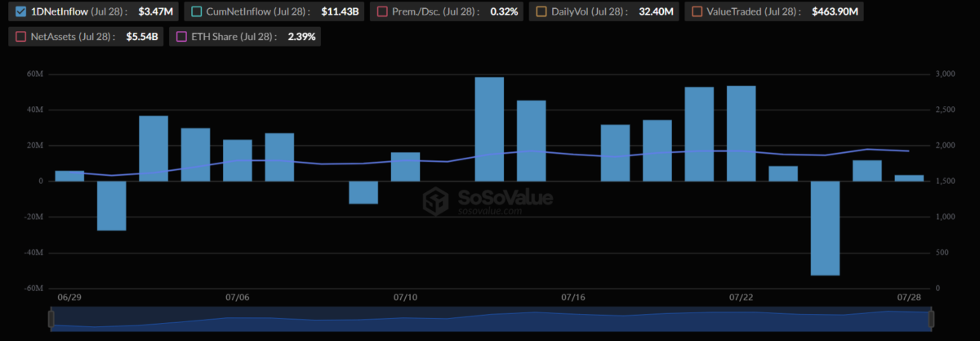Click the first bar above the 06/29 label

coord(69,176)
